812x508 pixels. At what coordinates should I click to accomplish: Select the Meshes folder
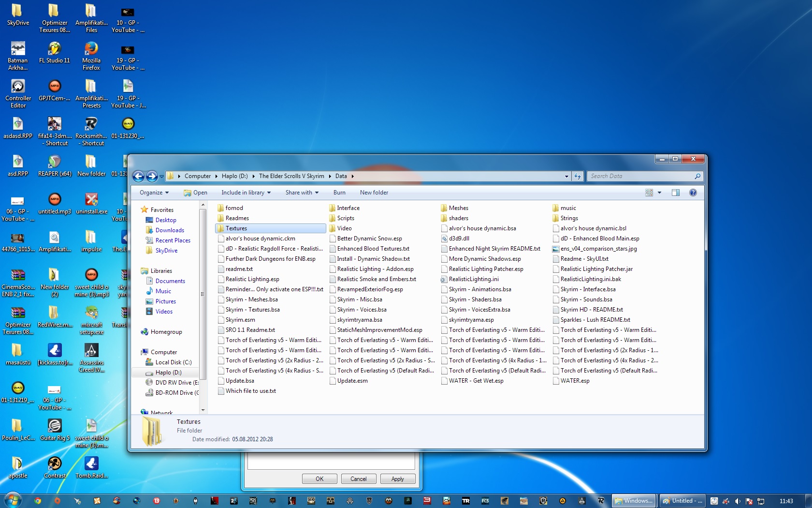tap(459, 208)
